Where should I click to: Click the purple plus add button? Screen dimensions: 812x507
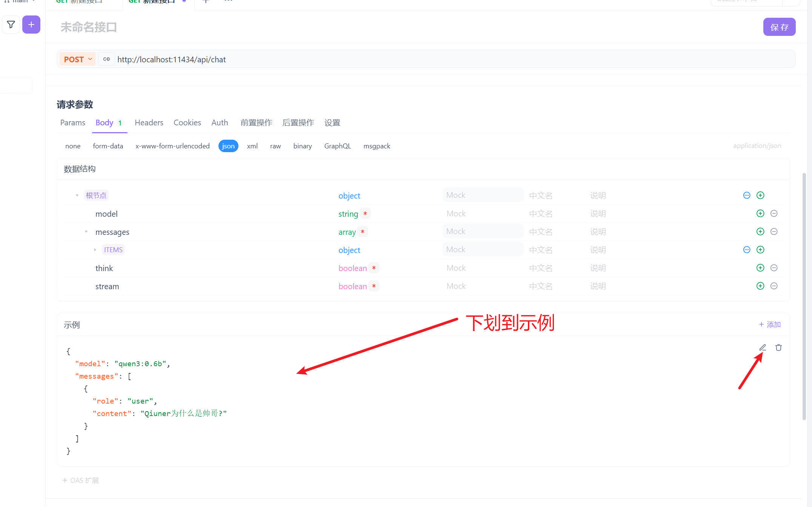[x=31, y=25]
